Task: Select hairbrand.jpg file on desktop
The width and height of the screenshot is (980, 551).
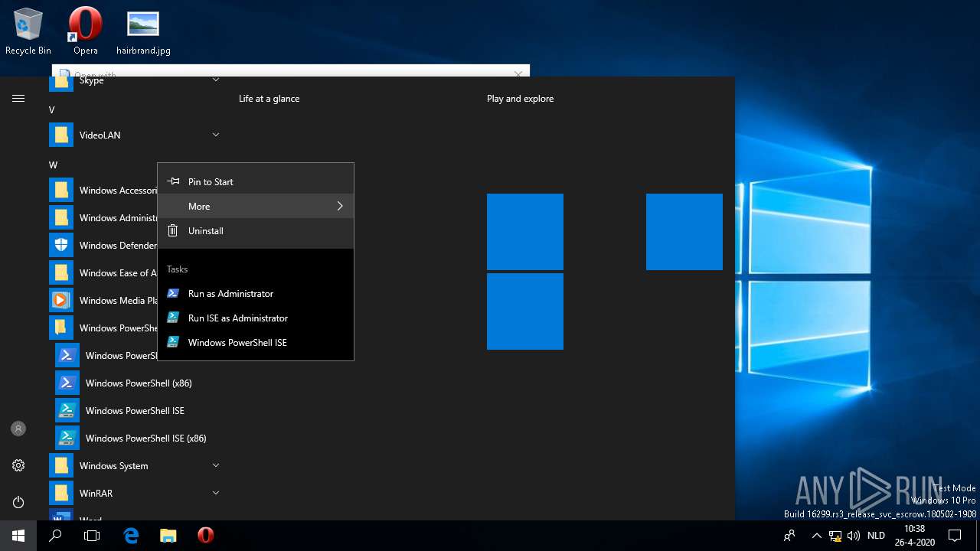Action: point(143,31)
